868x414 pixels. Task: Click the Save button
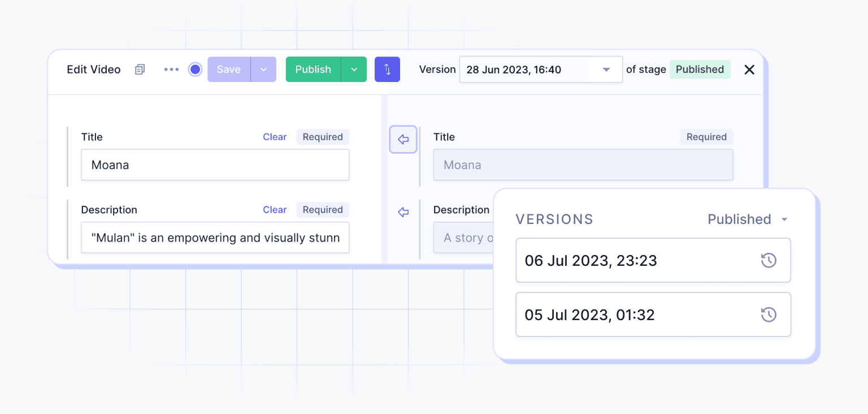coord(229,70)
